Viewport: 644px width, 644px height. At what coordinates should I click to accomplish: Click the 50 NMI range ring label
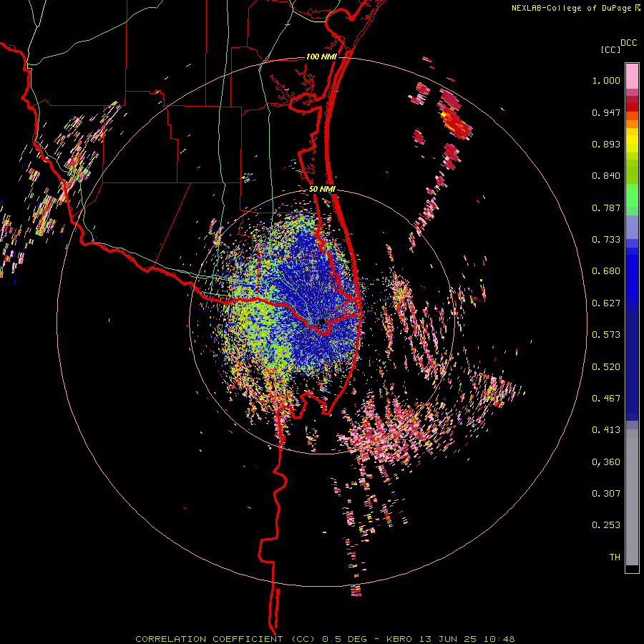pos(323,190)
